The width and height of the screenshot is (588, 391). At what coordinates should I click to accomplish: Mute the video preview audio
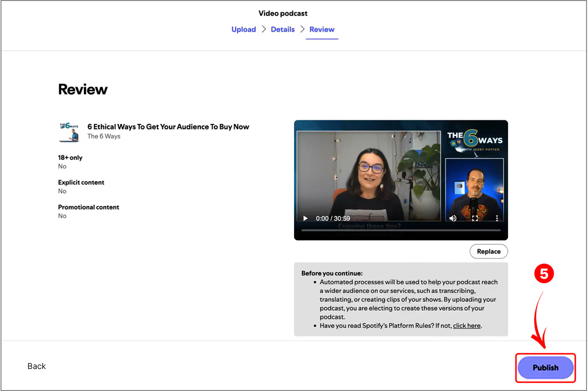[453, 218]
